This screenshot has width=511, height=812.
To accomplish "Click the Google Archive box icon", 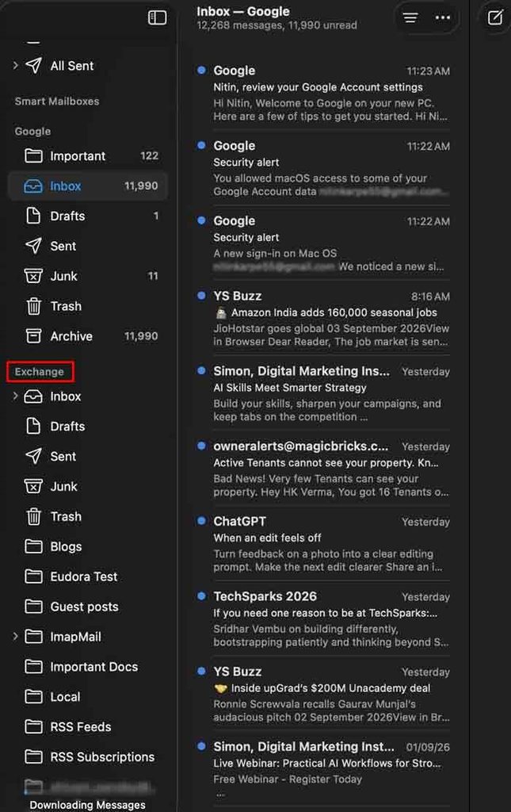I will pyautogui.click(x=33, y=336).
